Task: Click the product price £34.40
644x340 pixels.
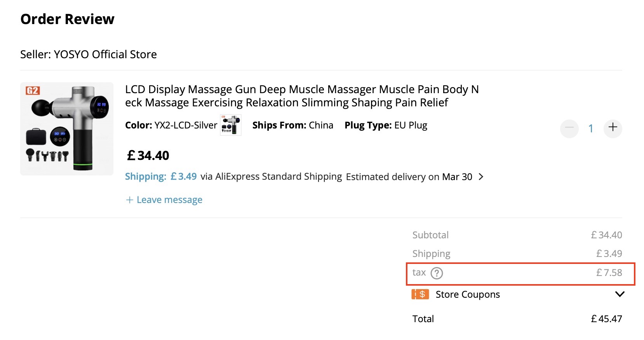Action: pyautogui.click(x=148, y=156)
